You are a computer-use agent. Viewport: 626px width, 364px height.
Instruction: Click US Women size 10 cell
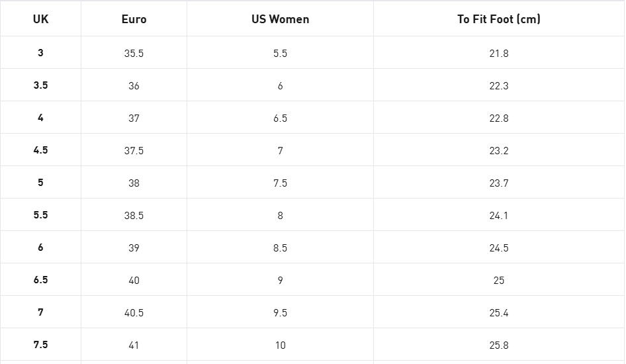click(280, 344)
